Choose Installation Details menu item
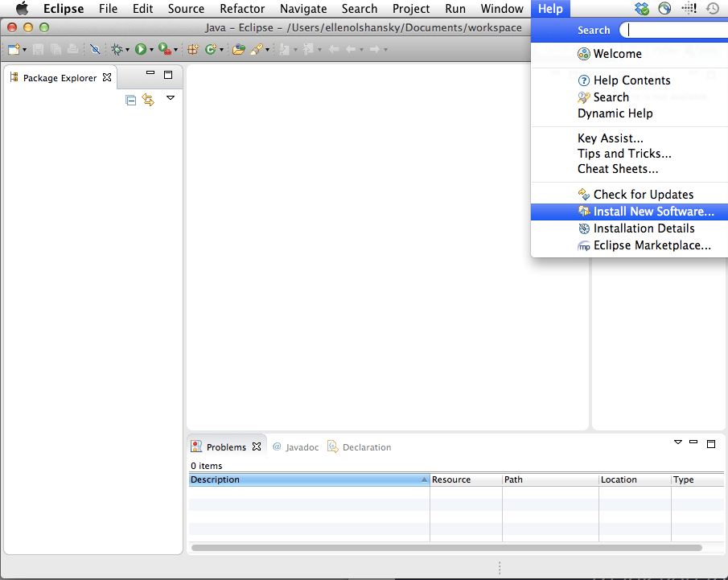Screen dimensions: 728x580 (630, 228)
